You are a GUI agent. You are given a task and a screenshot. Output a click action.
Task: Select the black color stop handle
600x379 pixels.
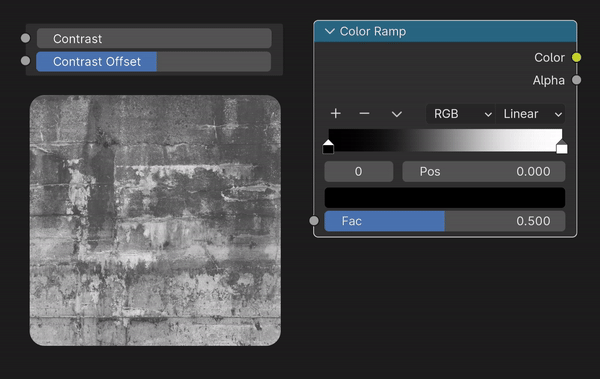click(x=328, y=147)
